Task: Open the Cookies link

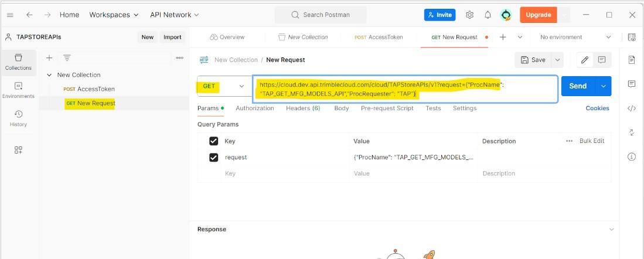Action: click(597, 108)
